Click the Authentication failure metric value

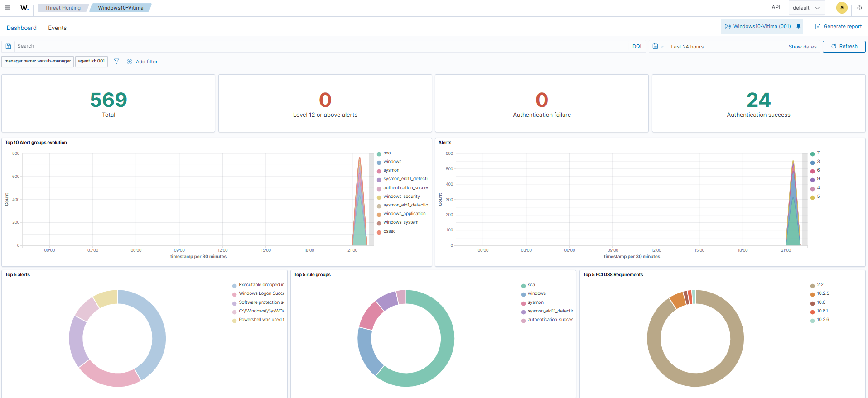tap(542, 100)
